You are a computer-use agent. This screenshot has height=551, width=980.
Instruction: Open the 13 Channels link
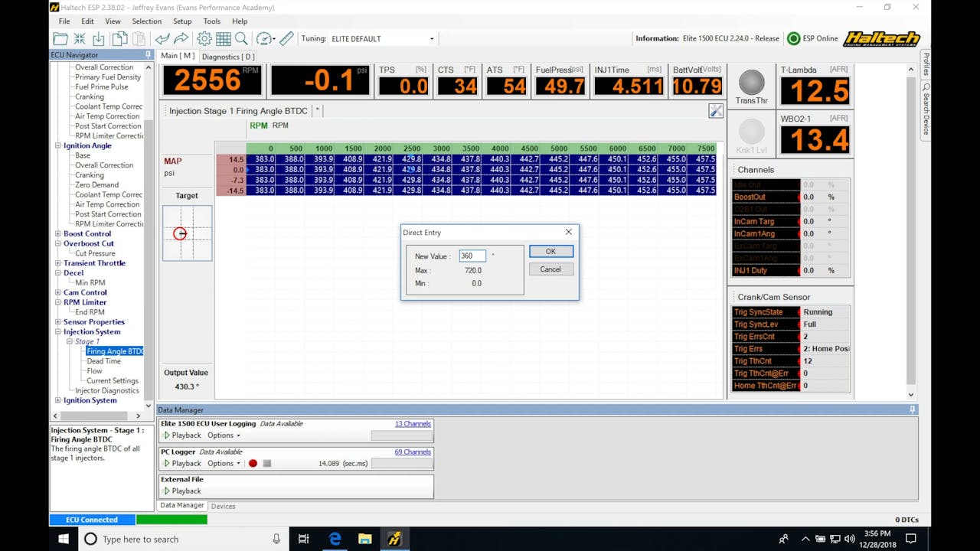pos(412,424)
